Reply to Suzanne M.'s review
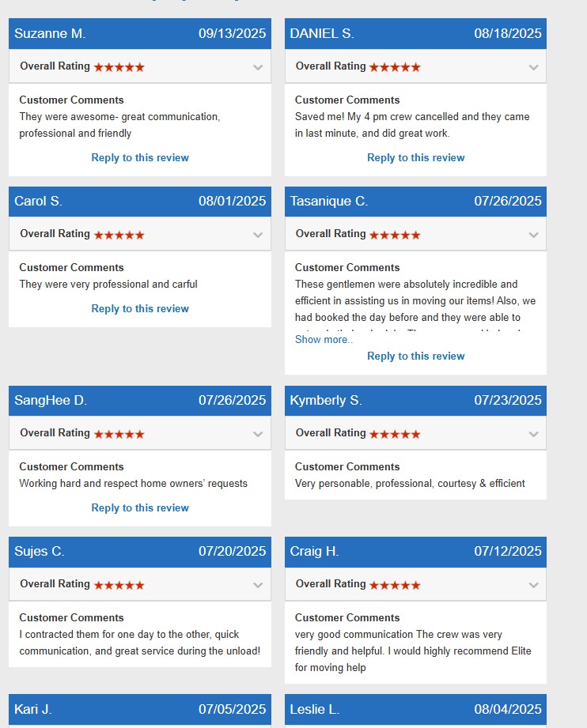Viewport: 587px width, 728px height. click(x=140, y=158)
